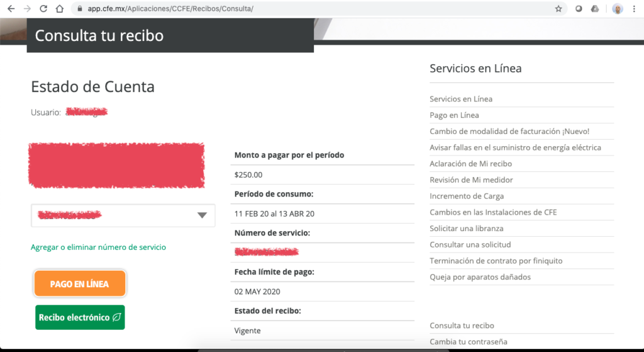This screenshot has height=352, width=644.
Task: Click the Fecha límite de pago label
Action: [x=274, y=272]
